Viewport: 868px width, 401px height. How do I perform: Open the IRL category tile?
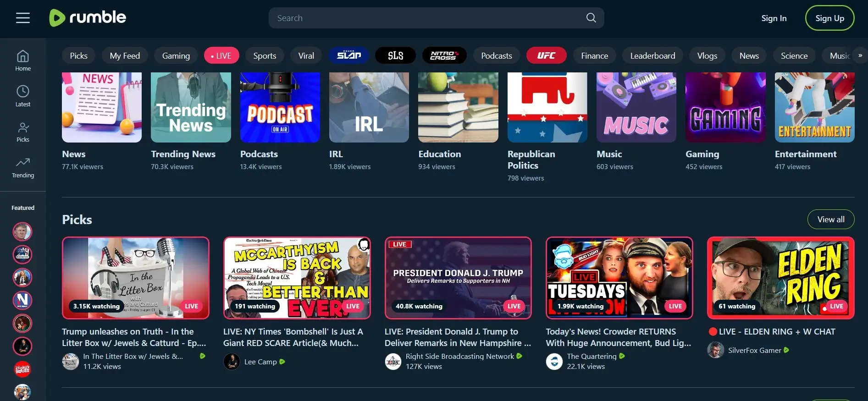tap(369, 107)
